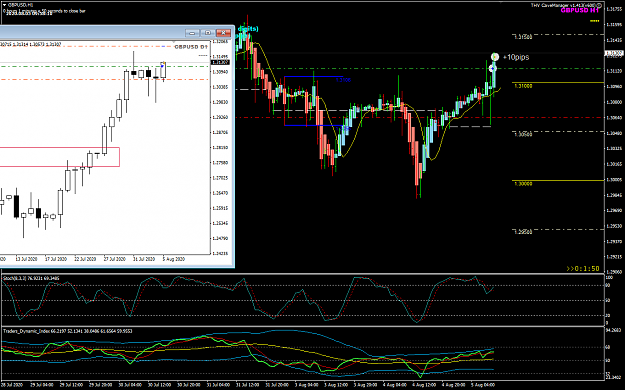
Task: Close the floating GBPUSD D1 chart window
Action: [223, 33]
